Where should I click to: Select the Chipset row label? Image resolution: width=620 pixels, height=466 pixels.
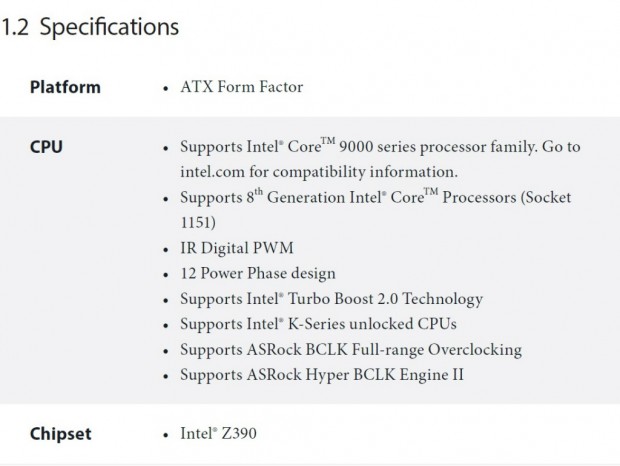60,434
